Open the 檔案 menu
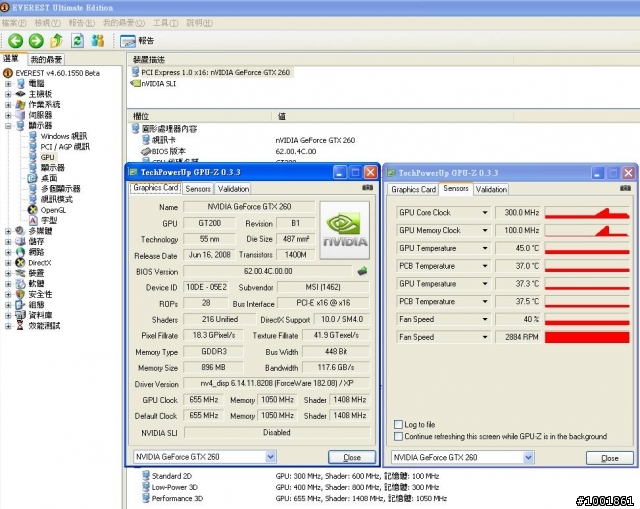This screenshot has height=509, width=640. click(14, 23)
